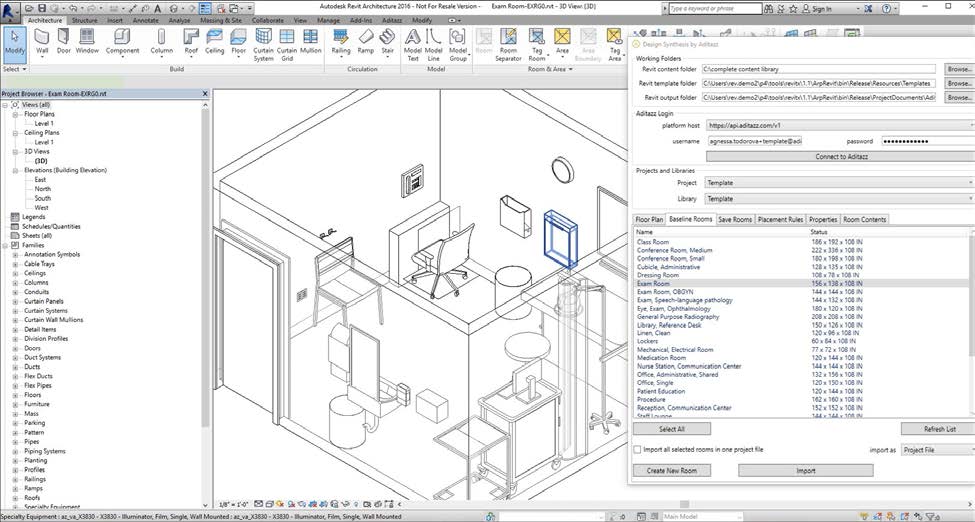Image resolution: width=975 pixels, height=522 pixels.
Task: Switch to the Placement Rules tab
Action: click(780, 220)
